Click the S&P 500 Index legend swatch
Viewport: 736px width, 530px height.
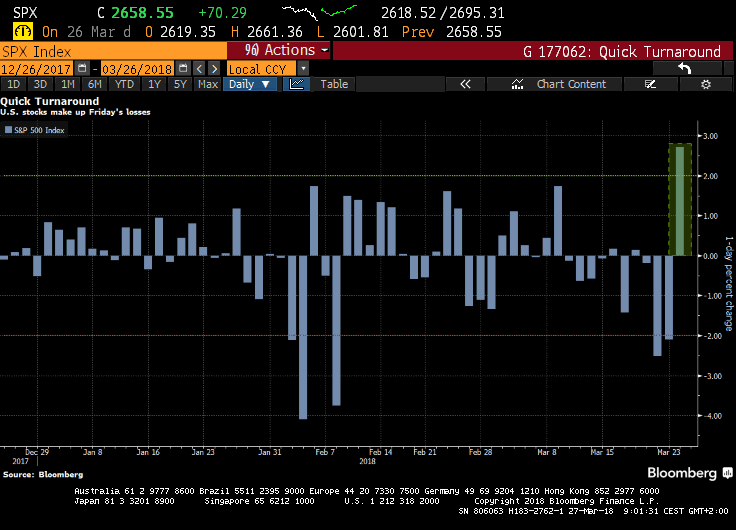[8, 130]
